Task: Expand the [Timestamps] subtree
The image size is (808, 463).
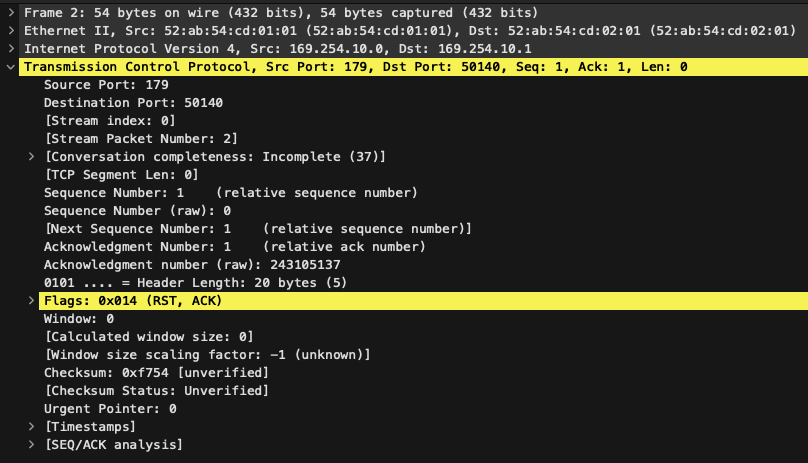Action: [31, 426]
